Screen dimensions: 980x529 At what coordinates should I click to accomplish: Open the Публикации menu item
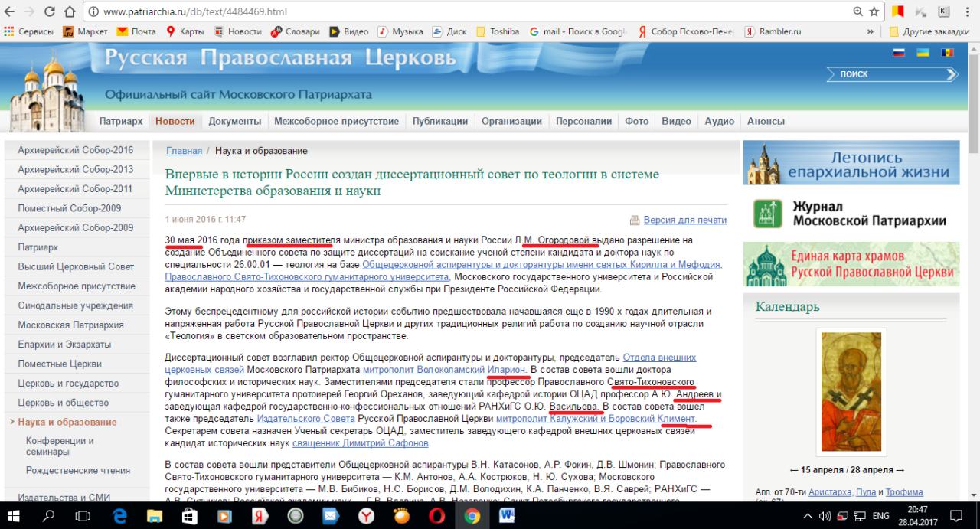(440, 121)
